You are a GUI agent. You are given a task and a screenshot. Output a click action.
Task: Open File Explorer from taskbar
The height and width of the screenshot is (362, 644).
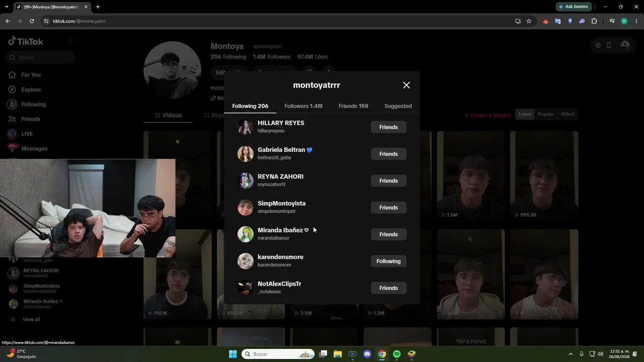pyautogui.click(x=338, y=354)
